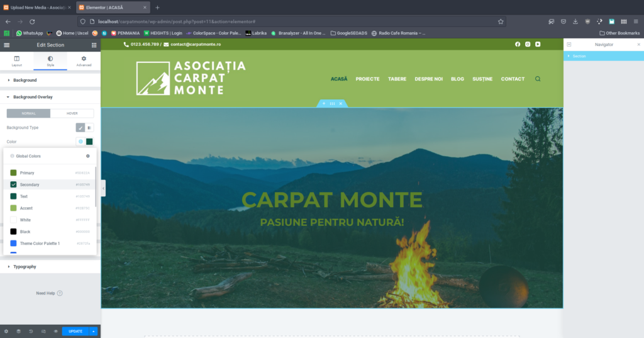The height and width of the screenshot is (338, 644).
Task: Switch to the Advanced tab
Action: coord(84,61)
